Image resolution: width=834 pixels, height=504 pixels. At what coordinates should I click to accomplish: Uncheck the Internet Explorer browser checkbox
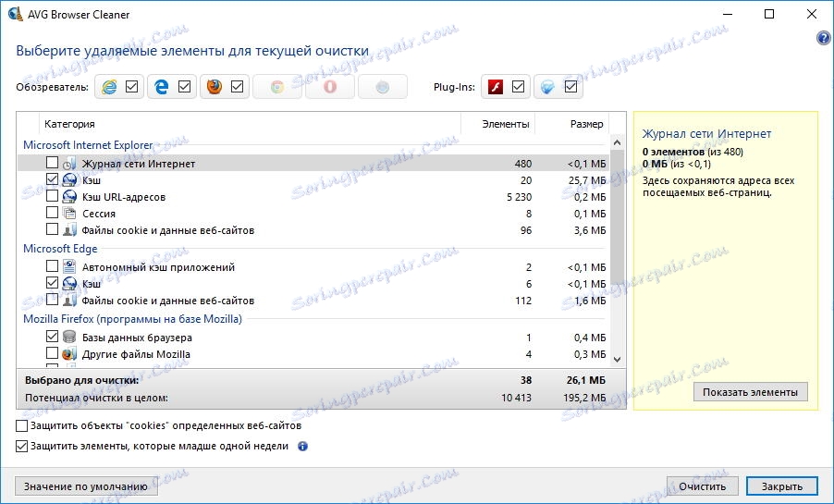(x=132, y=86)
